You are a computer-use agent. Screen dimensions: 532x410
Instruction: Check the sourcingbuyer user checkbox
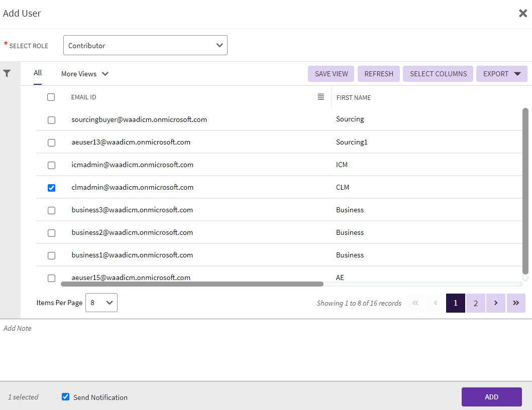(51, 120)
